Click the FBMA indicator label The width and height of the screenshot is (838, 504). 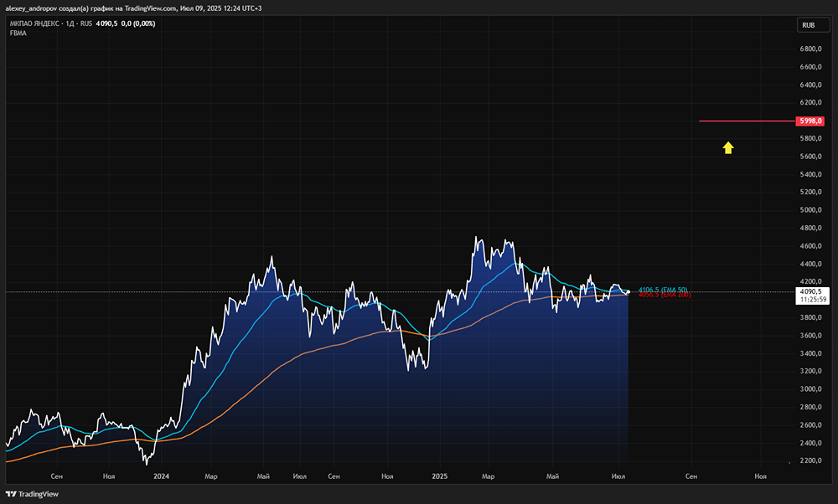pos(18,33)
